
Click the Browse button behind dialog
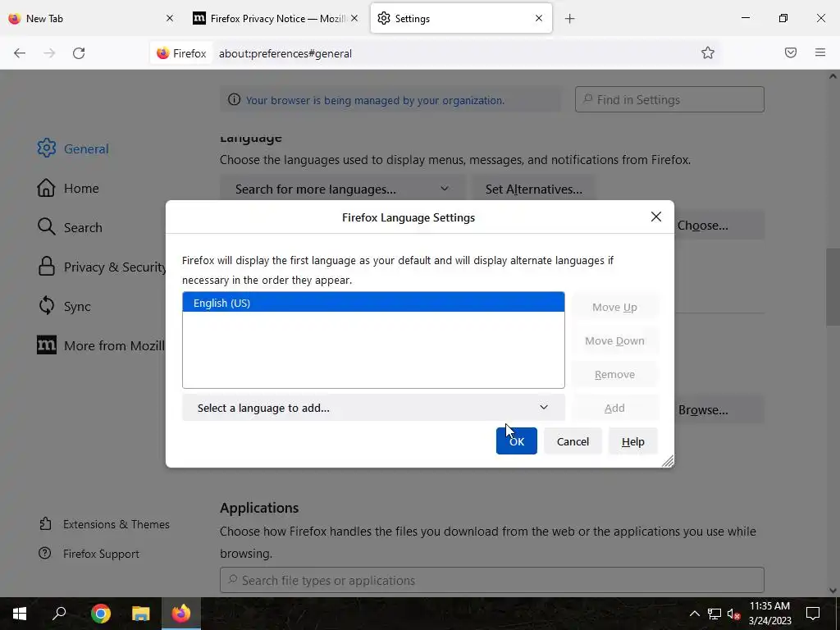(717, 410)
